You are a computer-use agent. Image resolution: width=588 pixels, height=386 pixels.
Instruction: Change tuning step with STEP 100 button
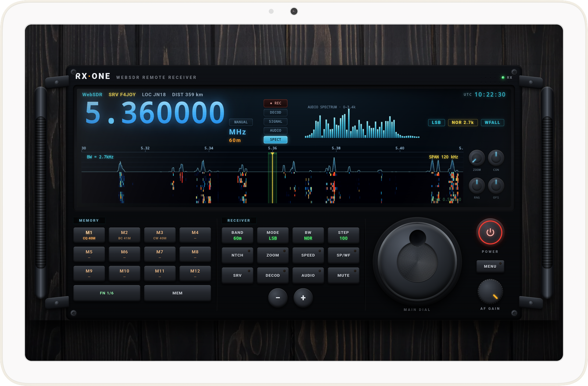[x=344, y=235]
